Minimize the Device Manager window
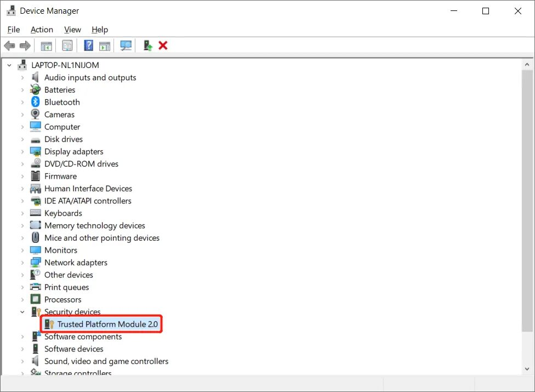The height and width of the screenshot is (392, 535). (454, 10)
